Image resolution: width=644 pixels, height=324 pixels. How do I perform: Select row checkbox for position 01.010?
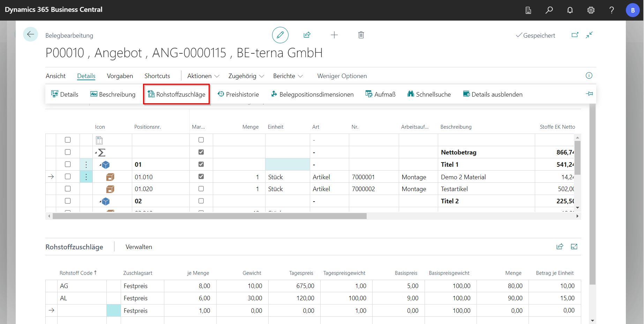coord(68,176)
